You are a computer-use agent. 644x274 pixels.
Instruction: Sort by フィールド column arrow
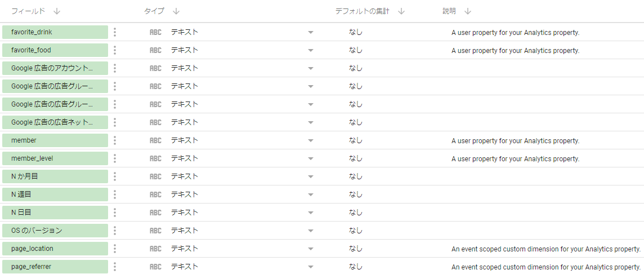(x=57, y=11)
